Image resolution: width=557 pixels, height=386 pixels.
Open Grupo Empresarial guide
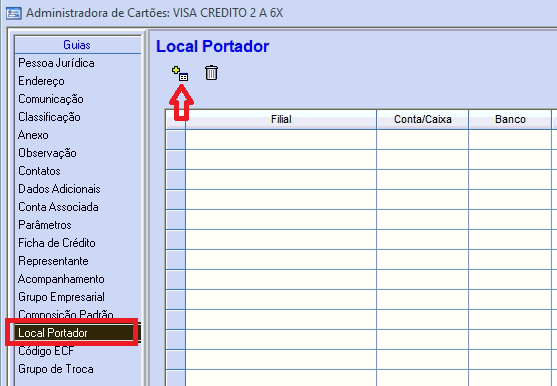(x=61, y=297)
